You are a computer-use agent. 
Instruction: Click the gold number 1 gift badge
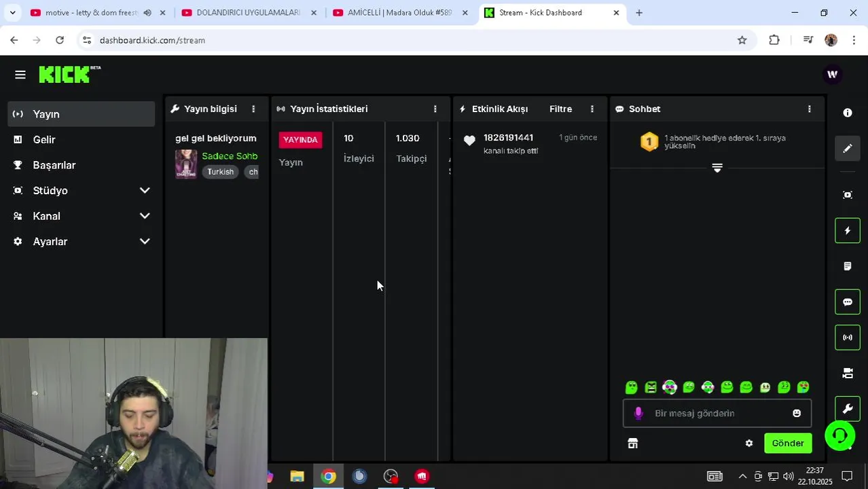[649, 141]
